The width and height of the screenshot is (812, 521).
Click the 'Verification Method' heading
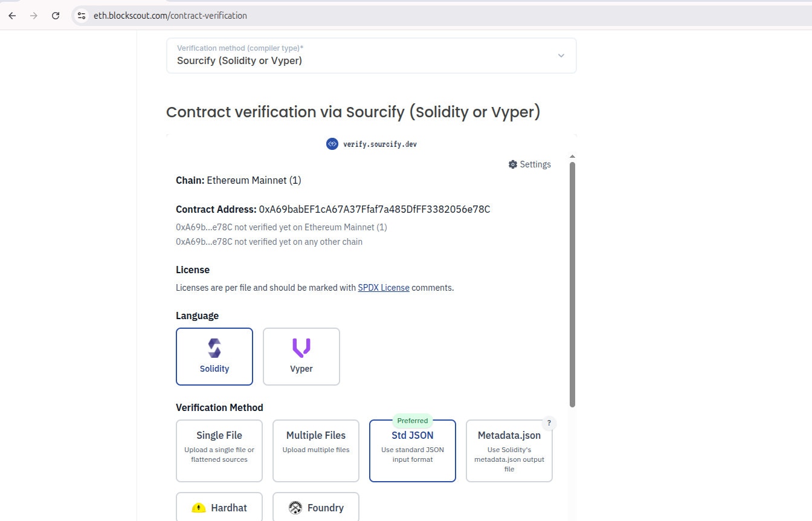pos(219,407)
